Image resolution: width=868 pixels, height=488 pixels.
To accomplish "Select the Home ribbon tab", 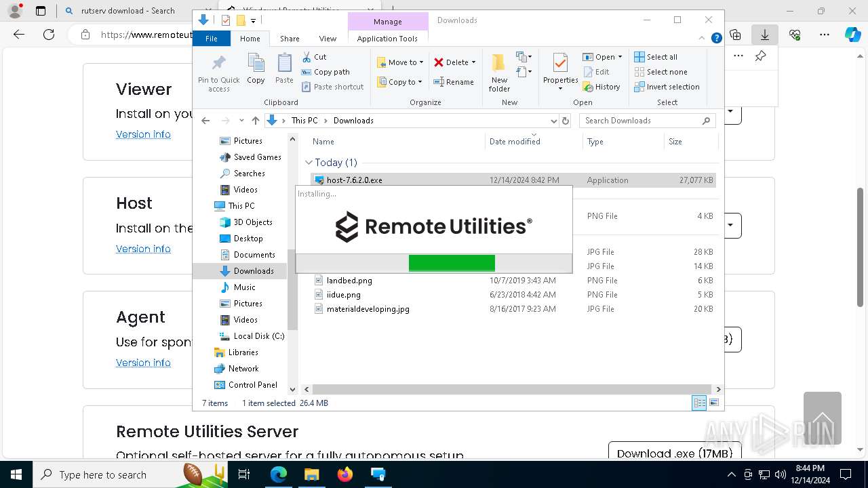I will pos(250,39).
